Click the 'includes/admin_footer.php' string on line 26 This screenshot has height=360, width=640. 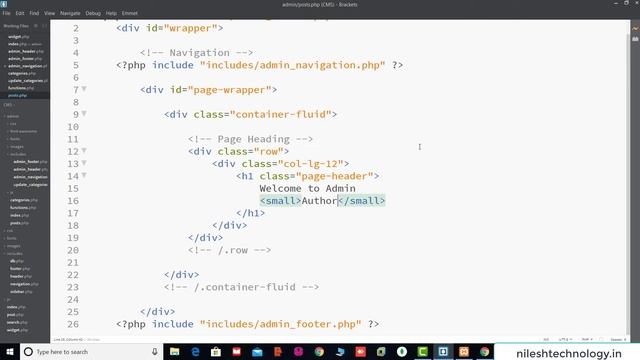[280, 324]
